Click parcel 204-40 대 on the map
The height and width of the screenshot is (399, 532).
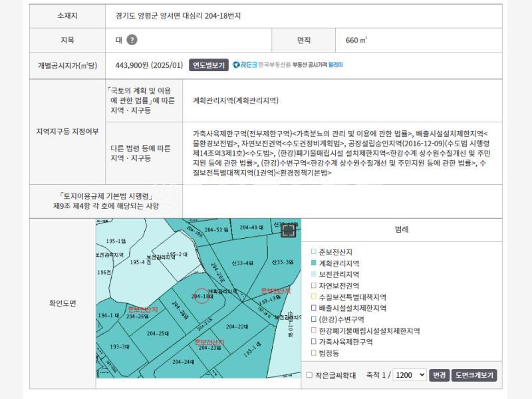pos(251,227)
